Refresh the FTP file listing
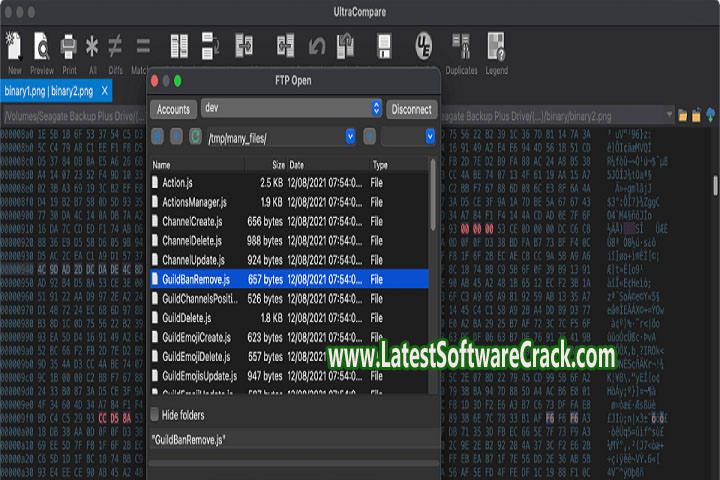Screen dimensions: 720x480 click(x=195, y=136)
